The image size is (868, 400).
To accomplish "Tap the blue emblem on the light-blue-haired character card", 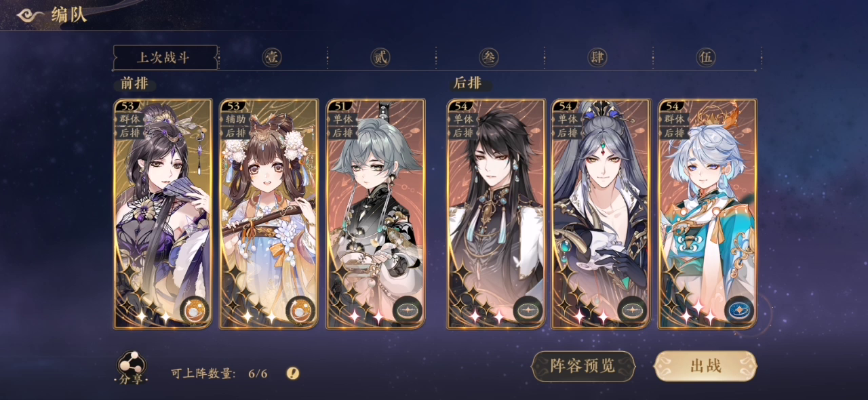I will click(x=738, y=310).
